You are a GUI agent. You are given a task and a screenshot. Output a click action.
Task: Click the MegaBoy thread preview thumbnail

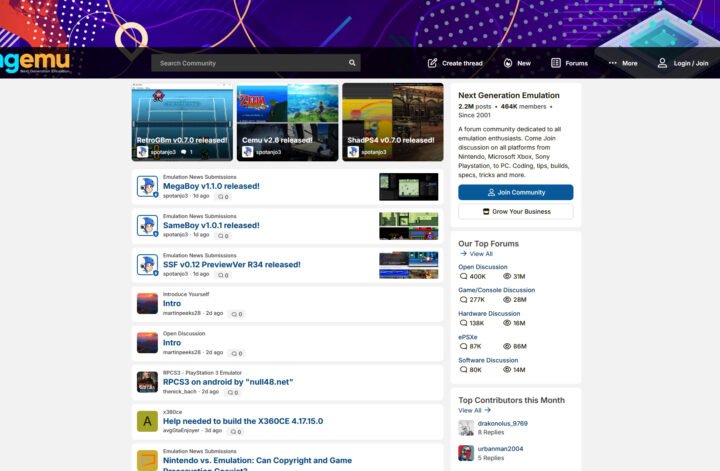tap(409, 187)
